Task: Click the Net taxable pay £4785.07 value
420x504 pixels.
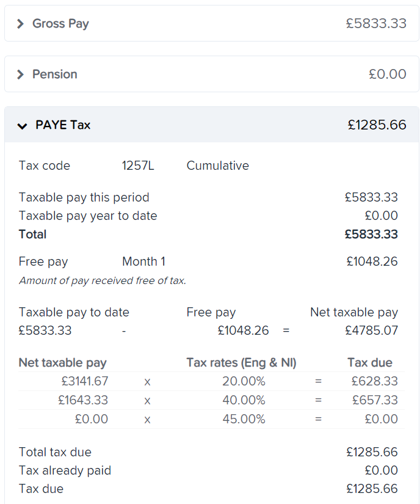Action: (x=374, y=331)
